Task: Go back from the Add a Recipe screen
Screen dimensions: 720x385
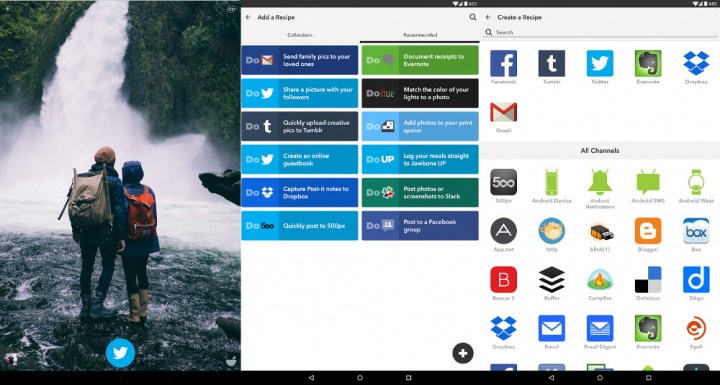Action: [248, 17]
